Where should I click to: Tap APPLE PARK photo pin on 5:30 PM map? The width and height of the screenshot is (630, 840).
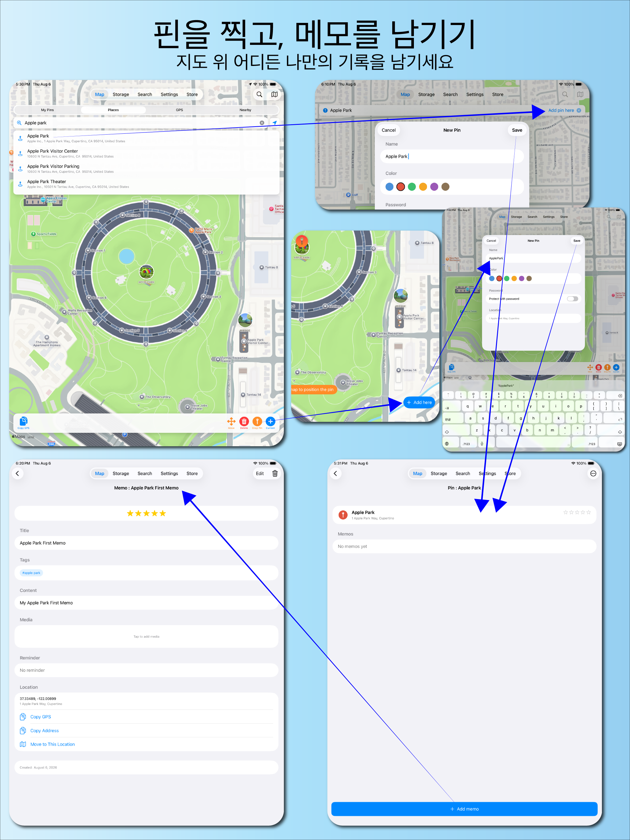pyautogui.click(x=147, y=272)
